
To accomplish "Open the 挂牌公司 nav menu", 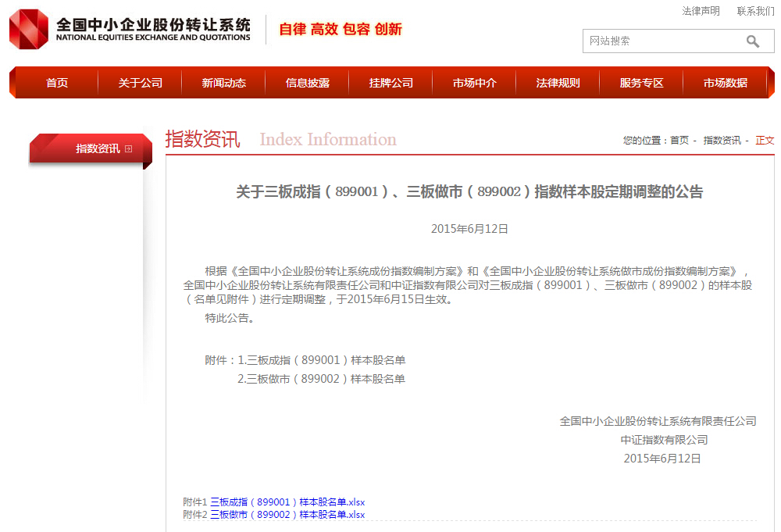I will click(391, 83).
